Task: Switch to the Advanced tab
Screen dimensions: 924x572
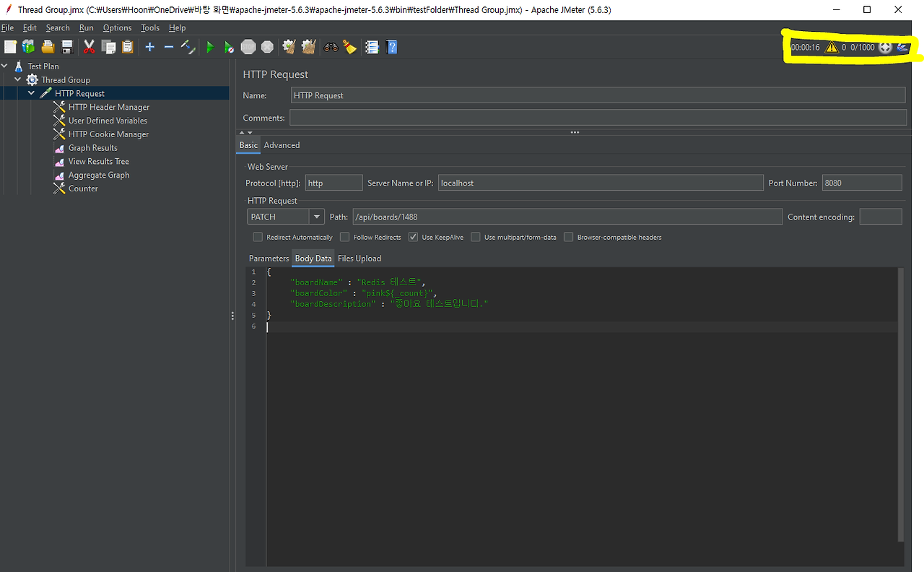Action: tap(282, 145)
